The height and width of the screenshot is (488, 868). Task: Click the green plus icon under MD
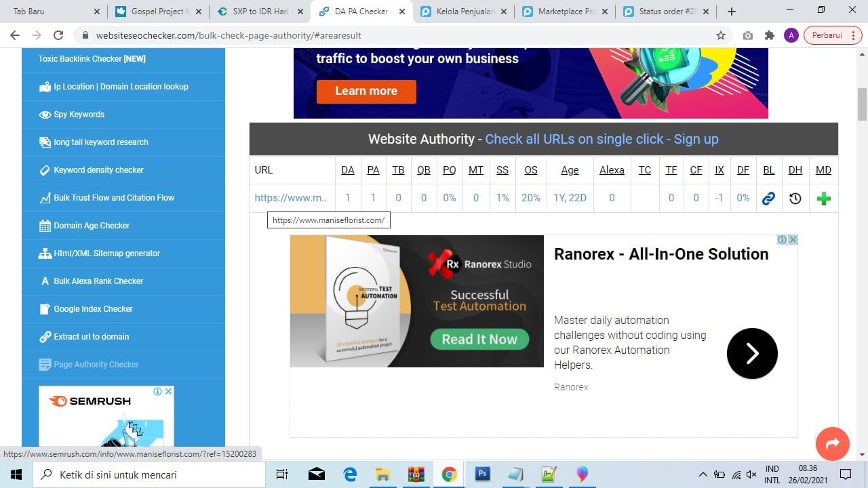click(823, 199)
